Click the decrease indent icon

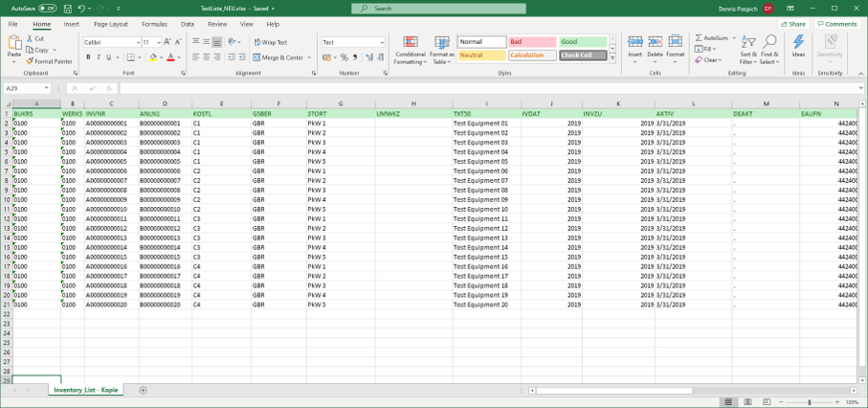click(232, 57)
